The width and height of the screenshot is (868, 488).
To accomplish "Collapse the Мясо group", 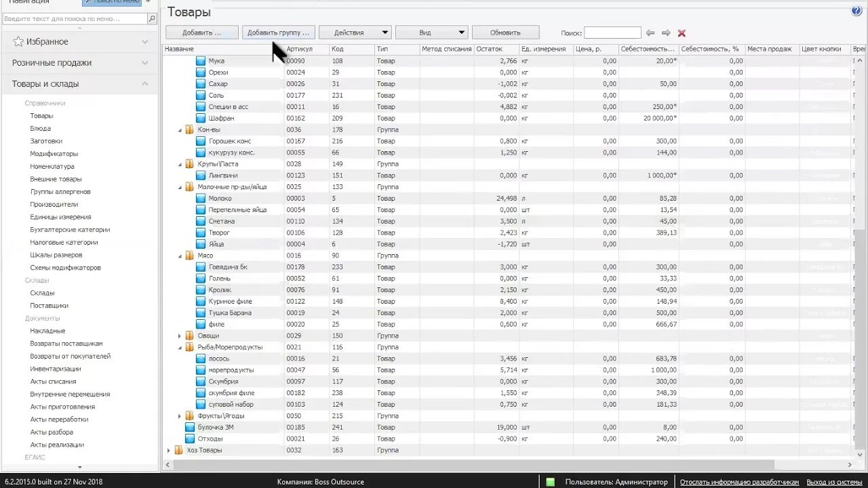I will [x=180, y=256].
